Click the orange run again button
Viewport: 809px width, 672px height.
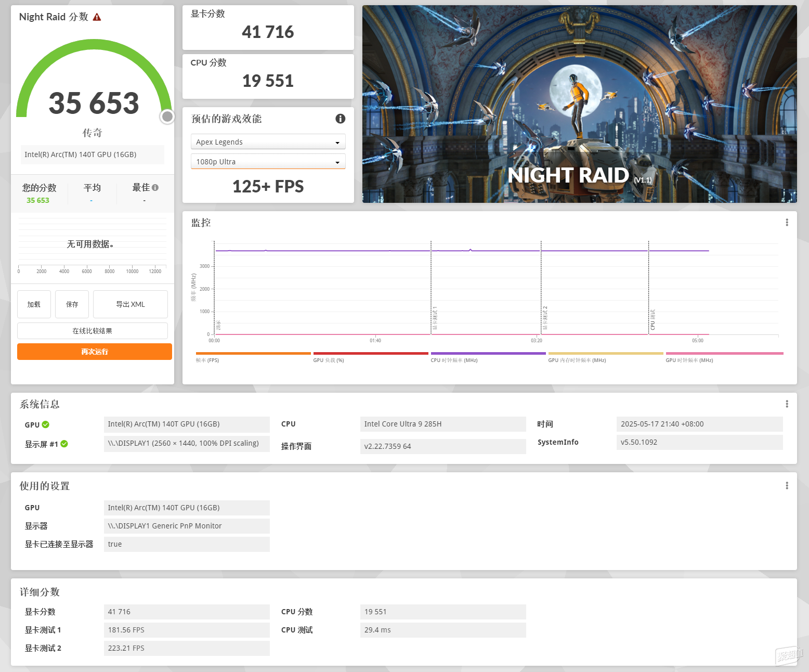[x=95, y=352]
